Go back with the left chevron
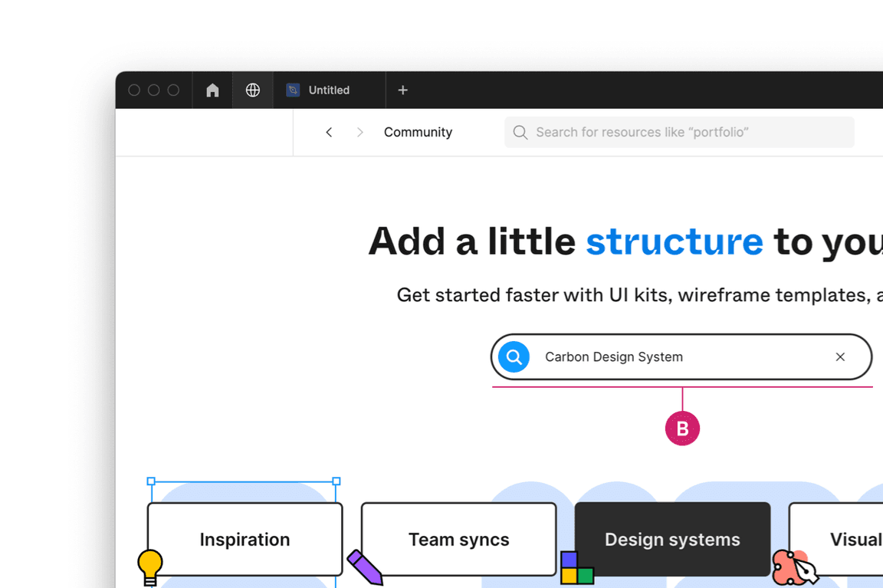This screenshot has height=588, width=883. click(x=329, y=133)
